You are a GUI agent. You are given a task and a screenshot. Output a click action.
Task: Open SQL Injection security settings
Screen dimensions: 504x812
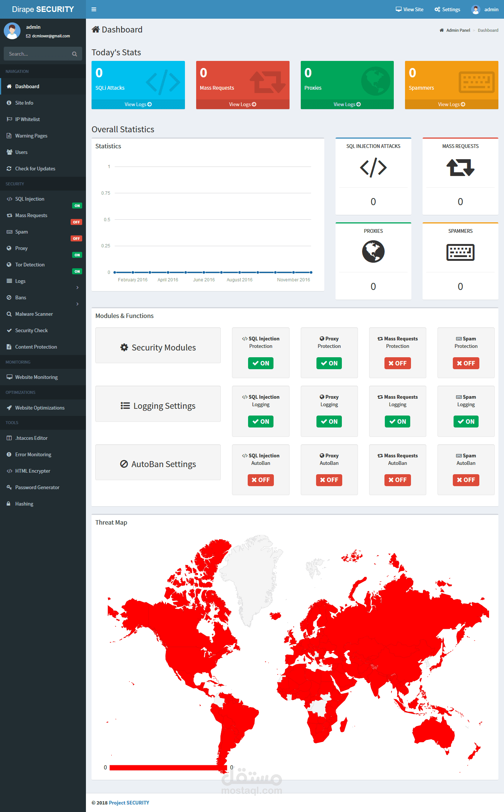click(x=43, y=199)
